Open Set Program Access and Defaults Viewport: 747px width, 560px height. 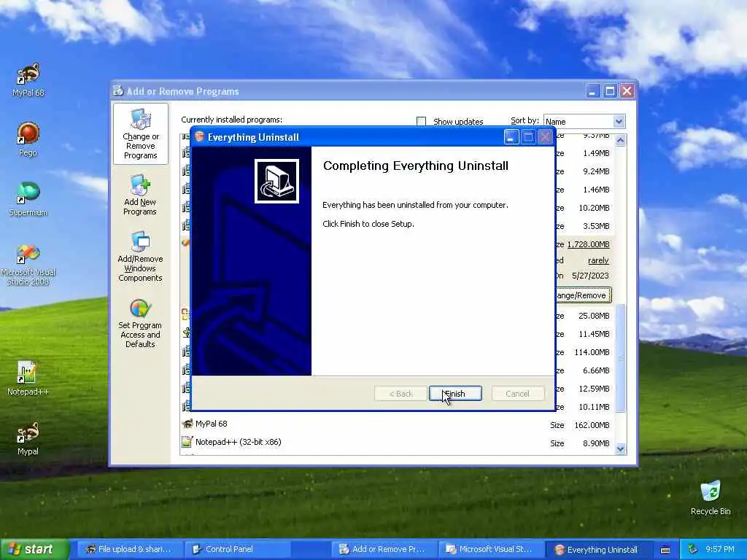pos(140,324)
